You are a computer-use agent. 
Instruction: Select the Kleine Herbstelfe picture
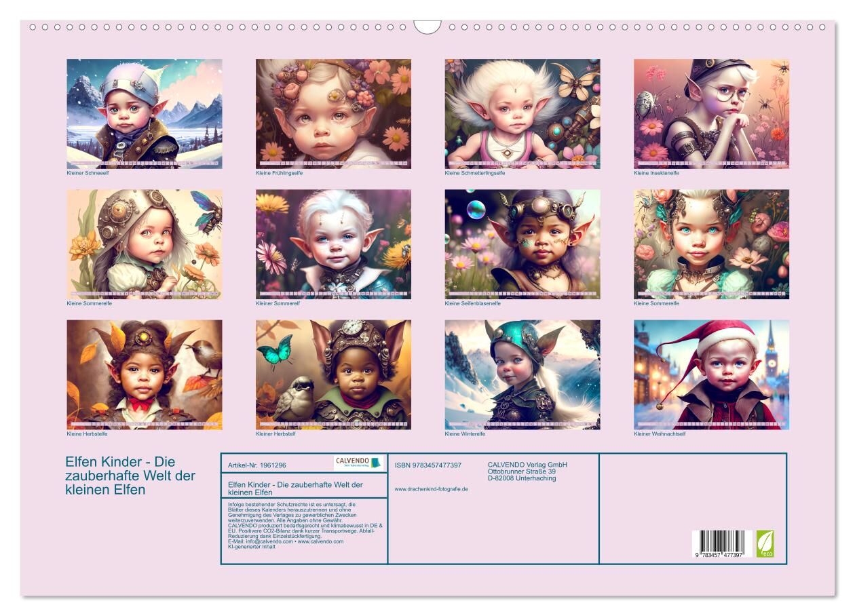pos(145,374)
